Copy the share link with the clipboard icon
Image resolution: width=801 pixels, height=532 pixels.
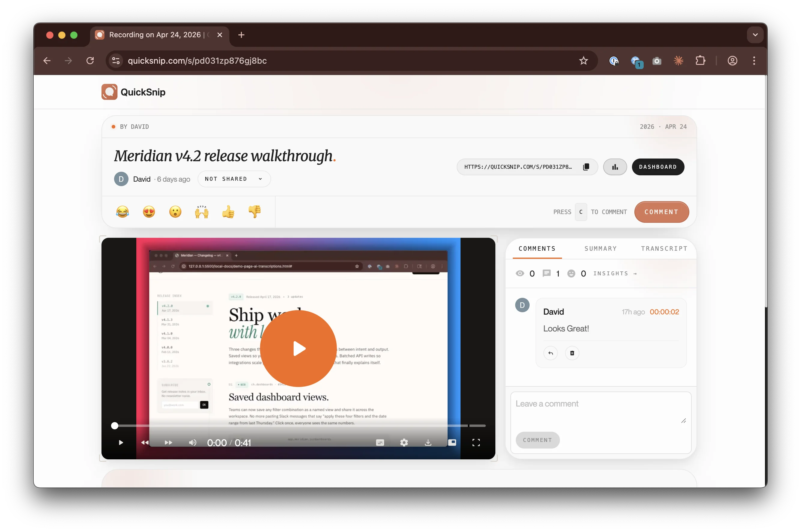pos(586,167)
